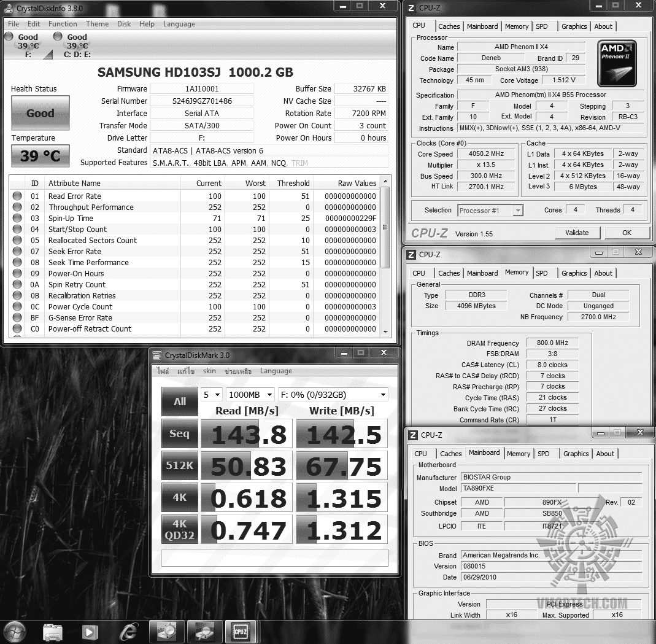Click the Throughput Performance status orb
Image resolution: width=656 pixels, height=644 pixels.
[x=17, y=207]
